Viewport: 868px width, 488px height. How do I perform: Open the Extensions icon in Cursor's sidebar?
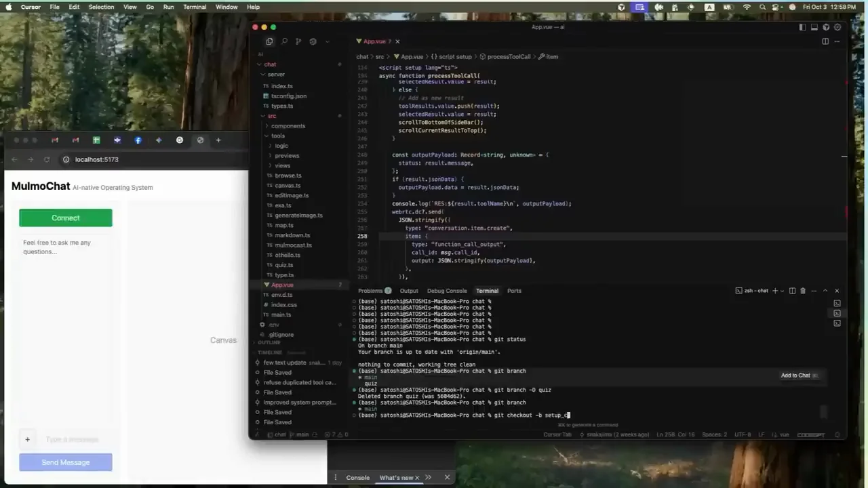click(x=313, y=41)
